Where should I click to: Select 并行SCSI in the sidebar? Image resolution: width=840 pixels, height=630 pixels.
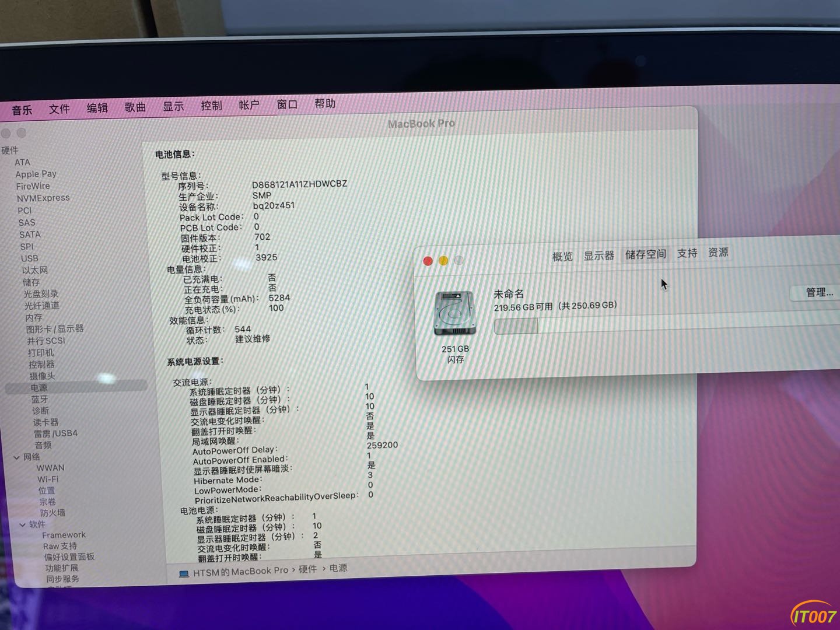point(46,341)
